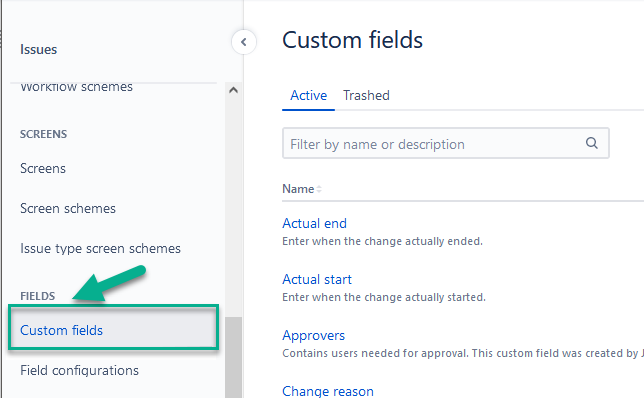Switch to the Active tab
Screen dimensions: 644x398
(308, 96)
